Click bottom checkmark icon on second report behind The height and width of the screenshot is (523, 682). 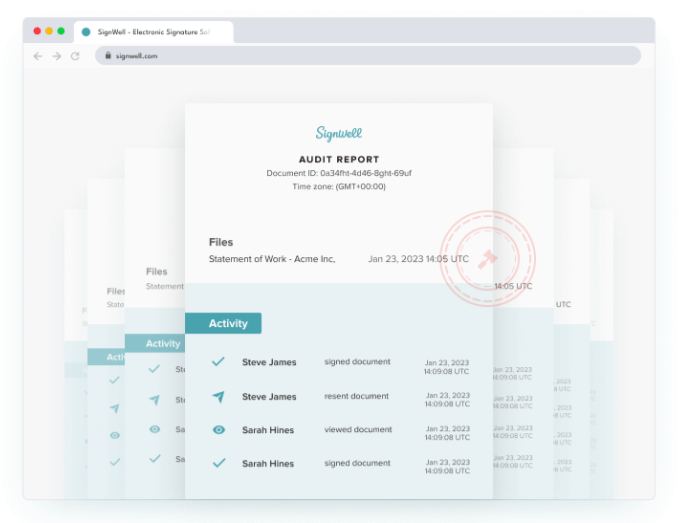tap(155, 459)
